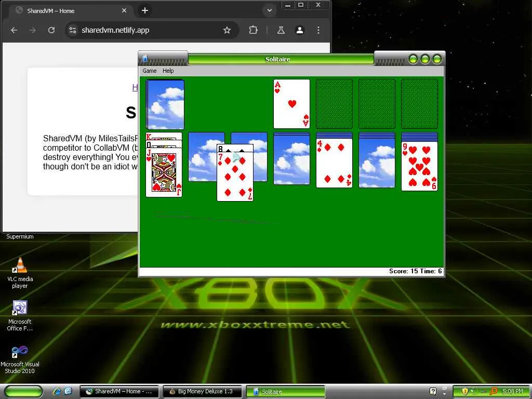Reload the SharedVM page
This screenshot has height=399, width=532.
[51, 30]
